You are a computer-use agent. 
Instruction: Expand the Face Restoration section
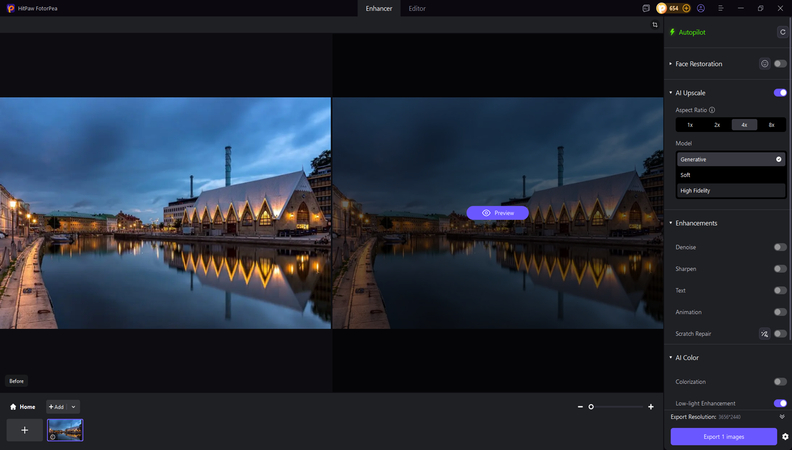[x=670, y=64]
